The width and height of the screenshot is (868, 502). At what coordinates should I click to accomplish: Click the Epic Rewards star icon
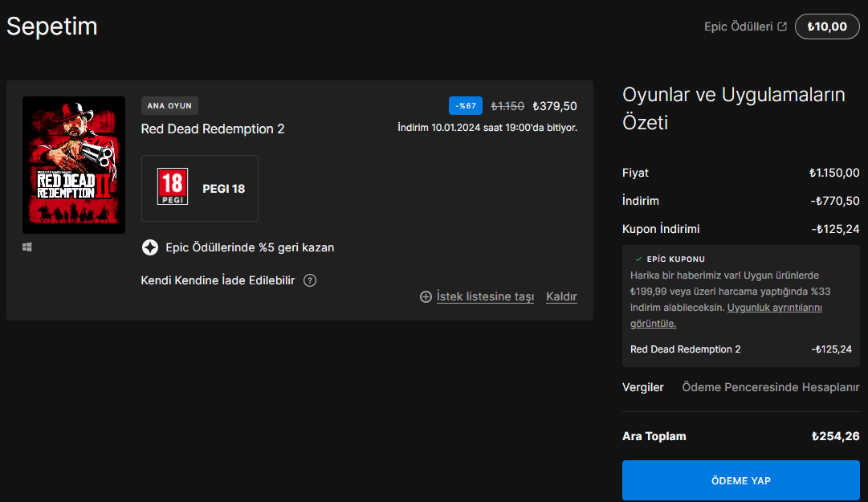150,247
